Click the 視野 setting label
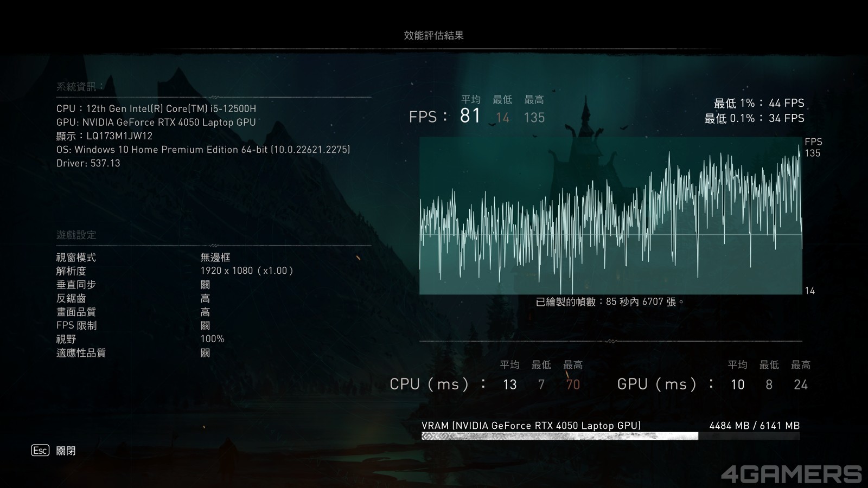 [x=66, y=338]
